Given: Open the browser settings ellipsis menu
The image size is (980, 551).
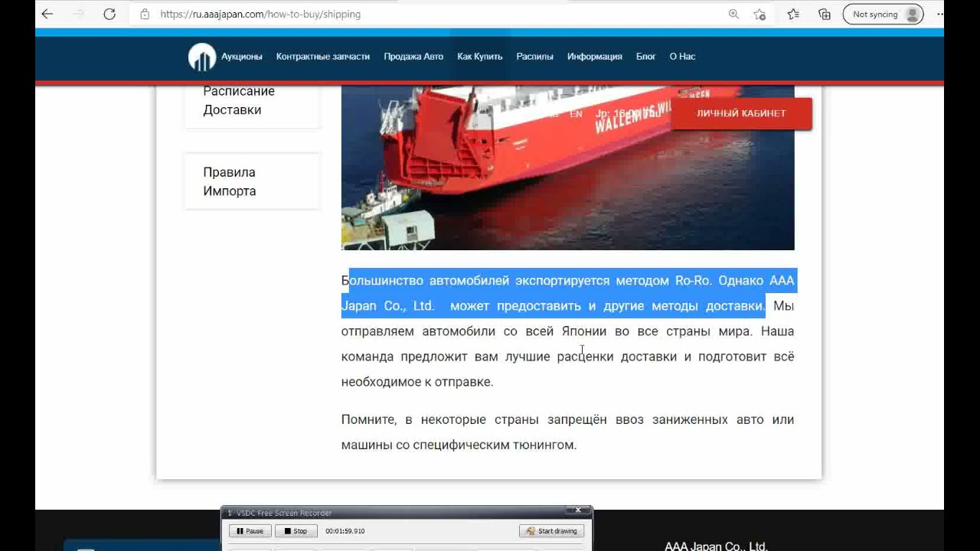Looking at the screenshot, I should pyautogui.click(x=940, y=14).
